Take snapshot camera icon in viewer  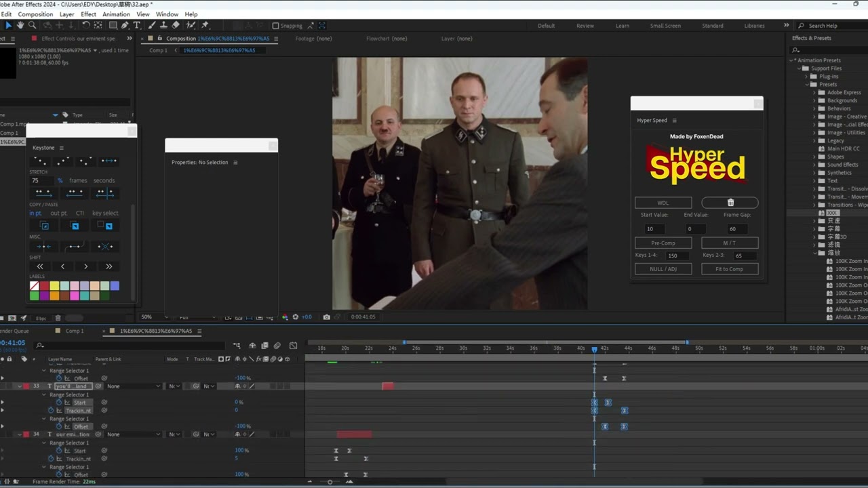[326, 317]
